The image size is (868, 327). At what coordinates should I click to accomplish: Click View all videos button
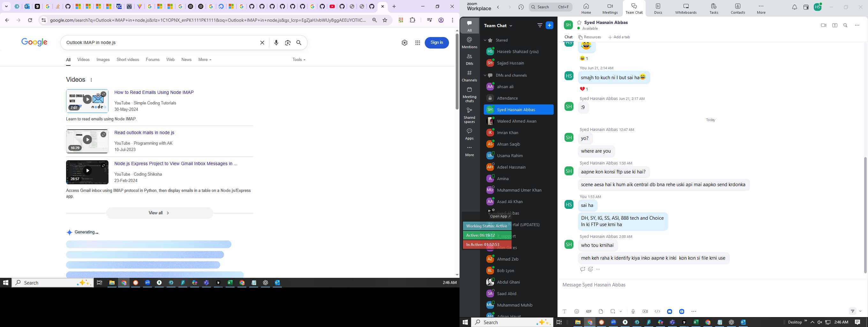click(x=159, y=213)
